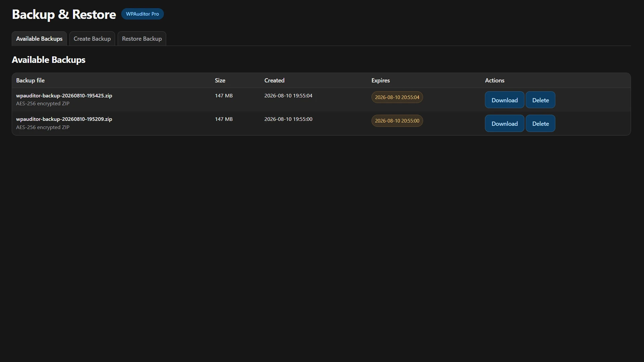Open the Create Backup tab
Image resolution: width=644 pixels, height=362 pixels.
pyautogui.click(x=92, y=39)
